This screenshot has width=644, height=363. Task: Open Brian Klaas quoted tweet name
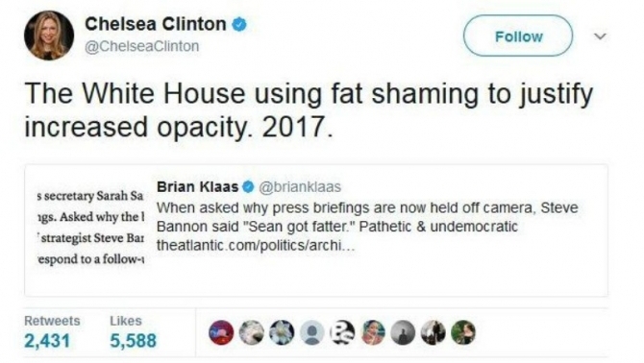(x=197, y=187)
